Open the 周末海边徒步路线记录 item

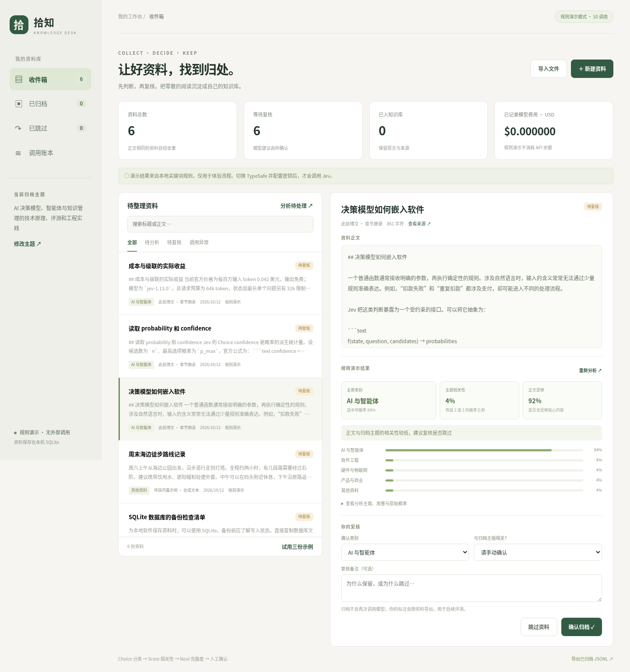point(220,472)
